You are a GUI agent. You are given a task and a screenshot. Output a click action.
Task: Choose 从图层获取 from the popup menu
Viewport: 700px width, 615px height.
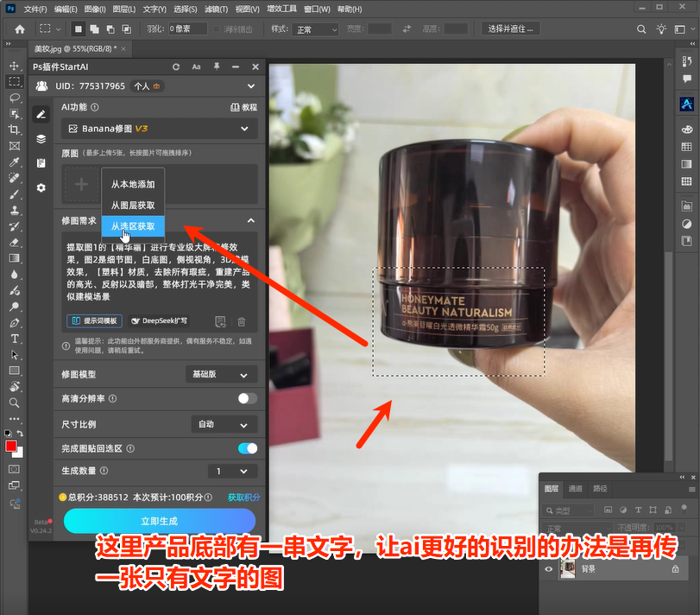coord(133,206)
